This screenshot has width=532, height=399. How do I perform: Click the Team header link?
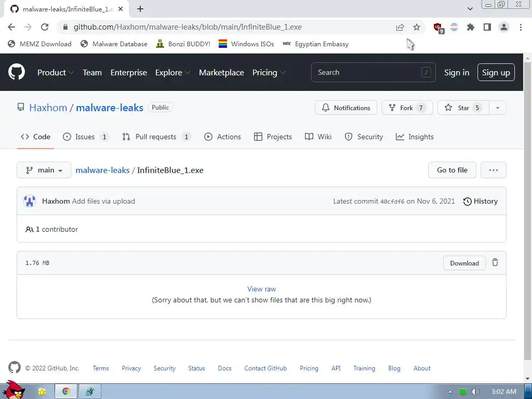pyautogui.click(x=92, y=72)
